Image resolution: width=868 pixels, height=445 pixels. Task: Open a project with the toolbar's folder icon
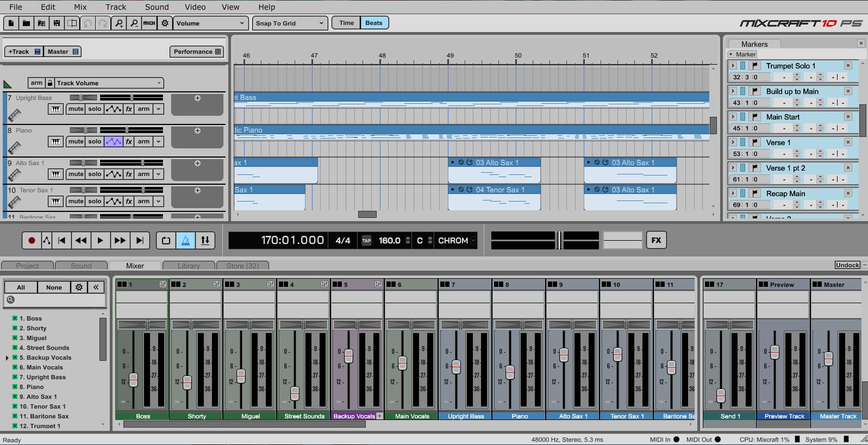tap(26, 23)
